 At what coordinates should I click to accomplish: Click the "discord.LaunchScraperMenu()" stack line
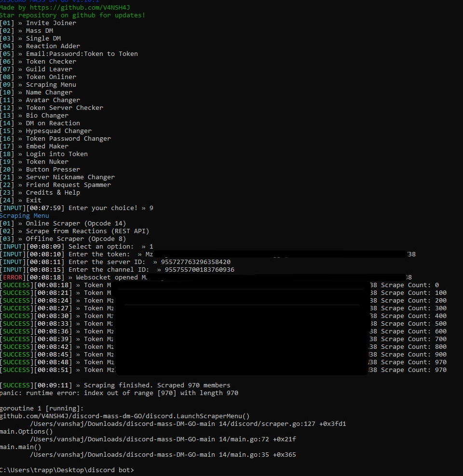(125, 416)
